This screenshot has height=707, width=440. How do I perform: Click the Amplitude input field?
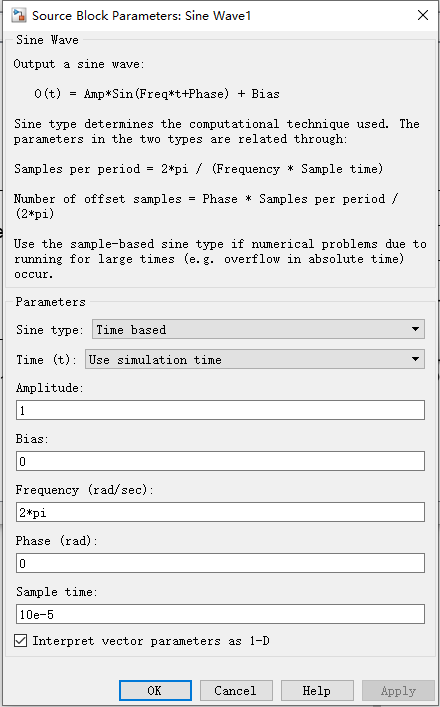click(220, 410)
